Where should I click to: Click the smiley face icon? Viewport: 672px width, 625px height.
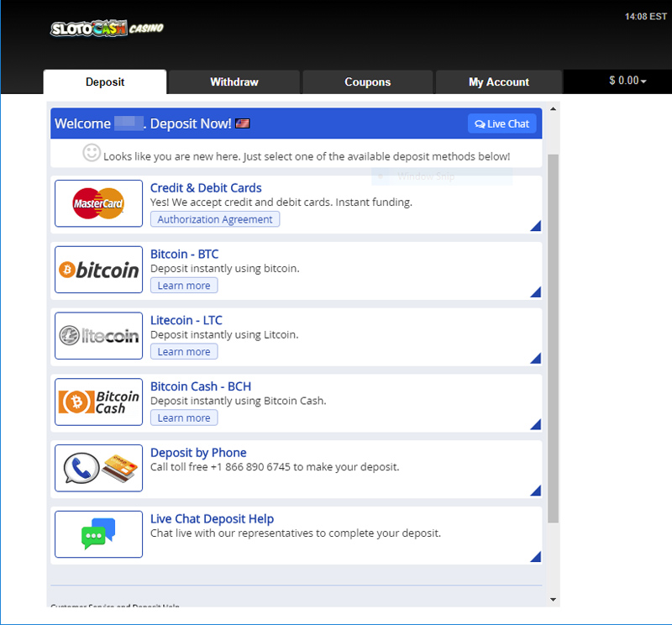click(x=92, y=153)
